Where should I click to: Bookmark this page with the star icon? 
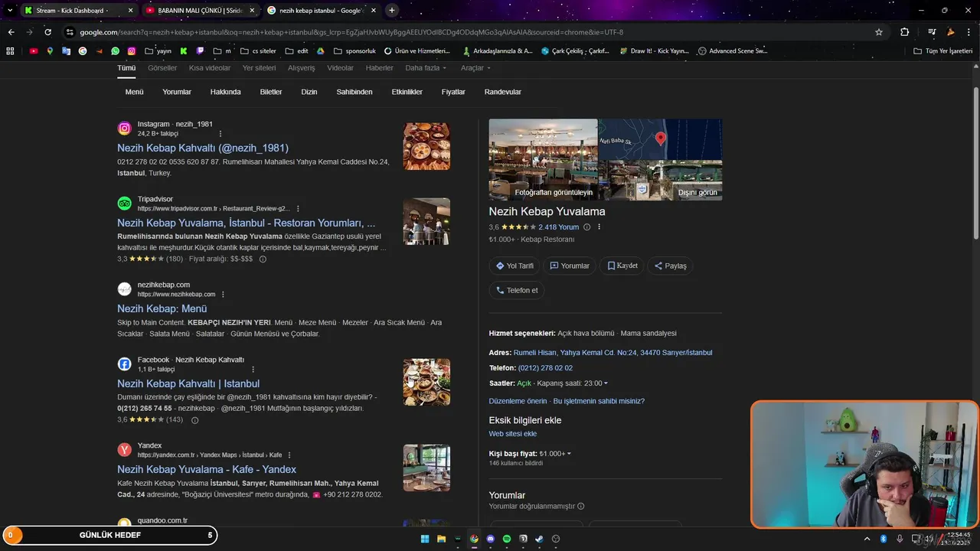(879, 32)
